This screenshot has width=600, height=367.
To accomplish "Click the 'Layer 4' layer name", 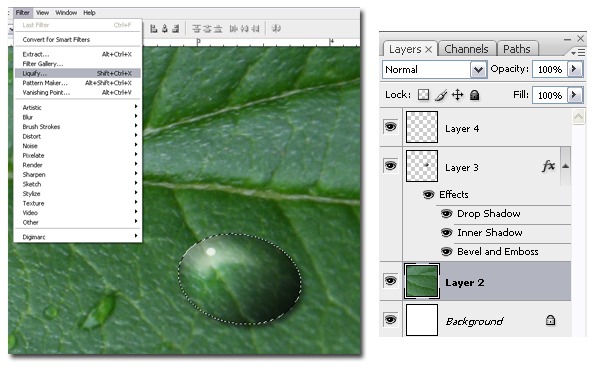I will (462, 129).
